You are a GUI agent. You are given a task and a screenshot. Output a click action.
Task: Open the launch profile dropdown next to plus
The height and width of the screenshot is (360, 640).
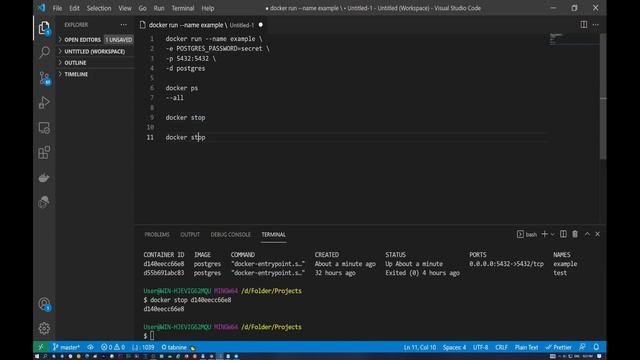pyautogui.click(x=552, y=234)
